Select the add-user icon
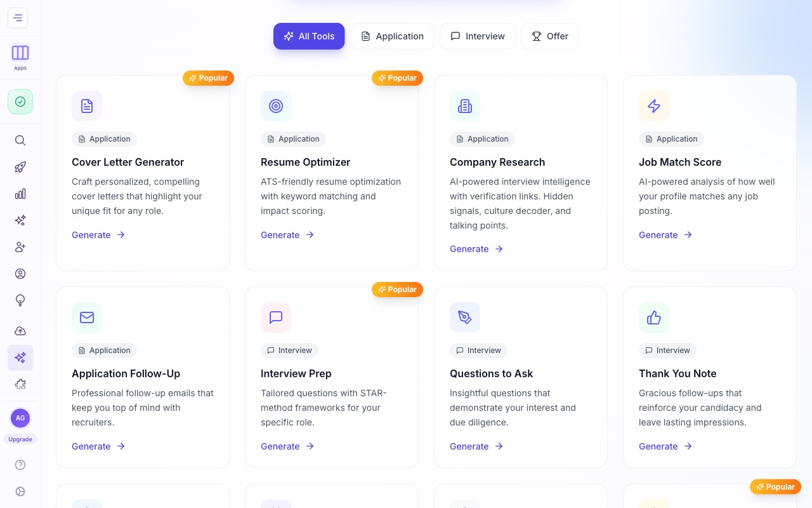812x508 pixels. click(20, 247)
